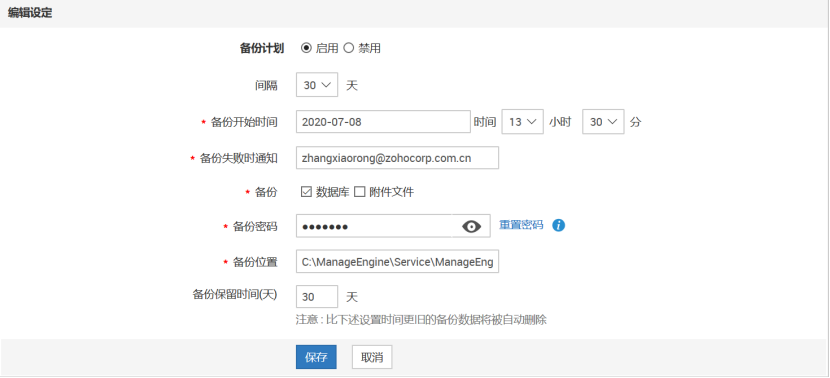Uncheck the 数据库 checkbox

click(x=306, y=192)
